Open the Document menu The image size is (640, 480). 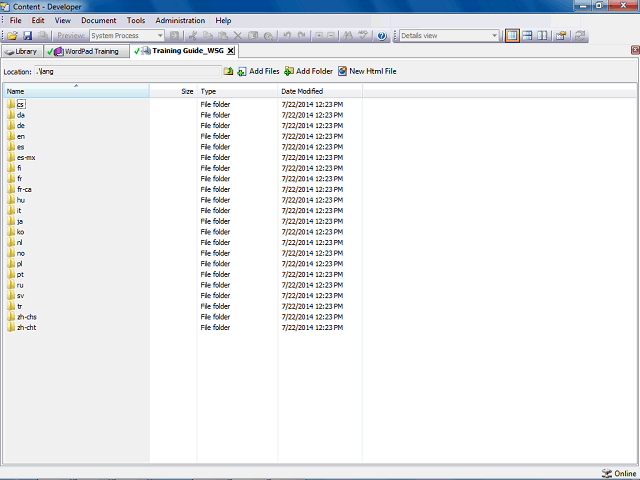pos(99,20)
